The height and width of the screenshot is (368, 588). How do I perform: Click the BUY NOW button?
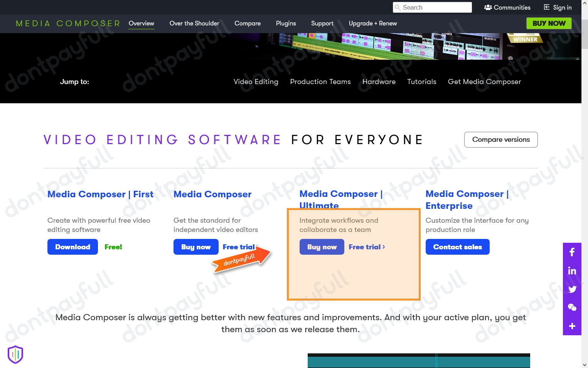point(549,23)
